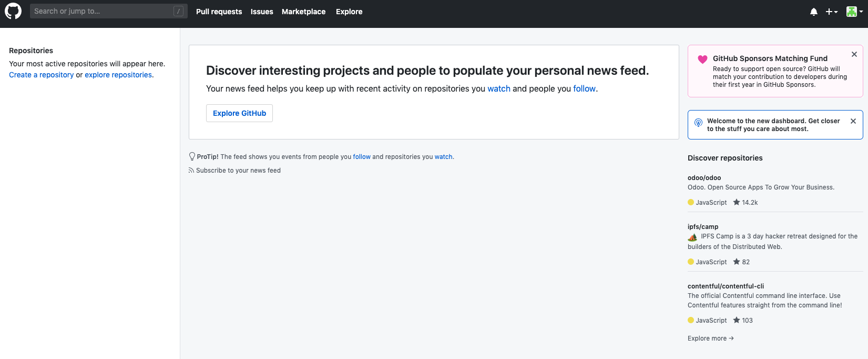This screenshot has height=359, width=868.
Task: Go to Issues in top navigation
Action: coord(262,12)
